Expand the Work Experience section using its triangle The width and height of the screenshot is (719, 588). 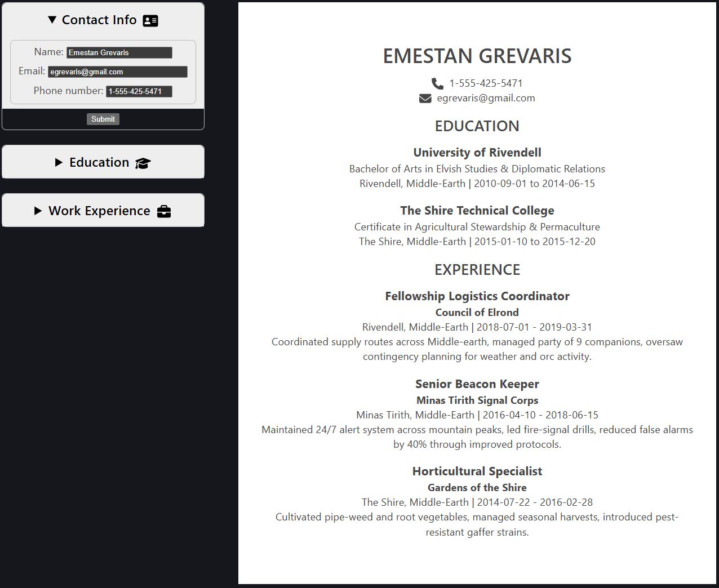[38, 211]
